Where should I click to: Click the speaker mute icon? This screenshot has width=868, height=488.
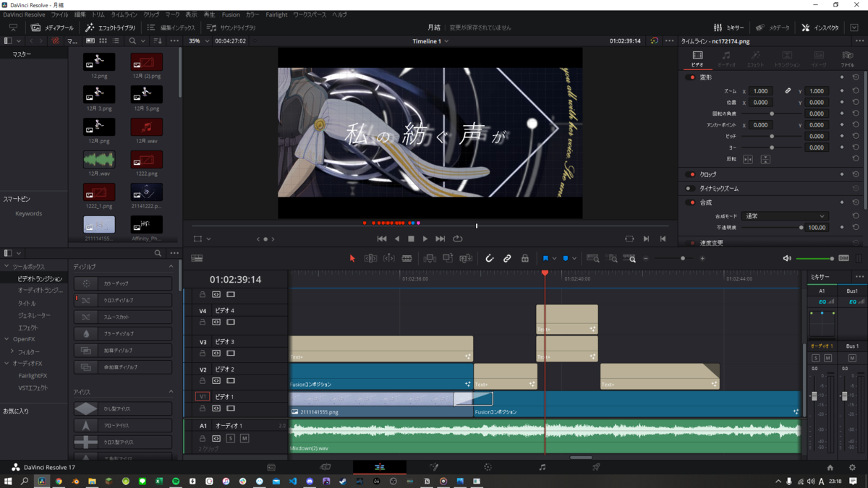[787, 258]
